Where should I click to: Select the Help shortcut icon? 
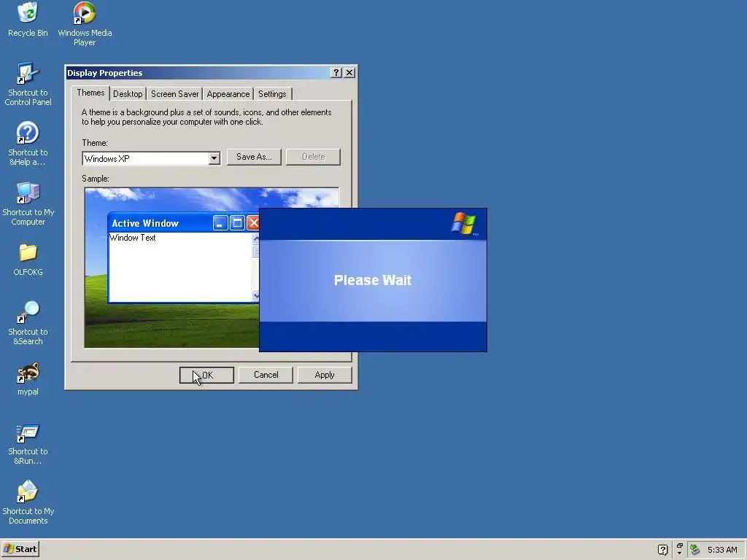tap(28, 144)
